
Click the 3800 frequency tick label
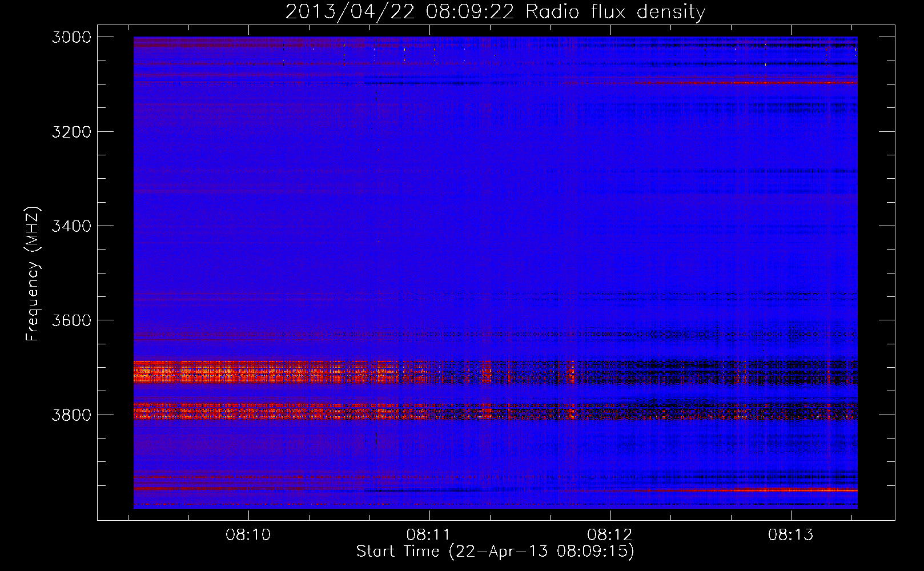point(71,415)
